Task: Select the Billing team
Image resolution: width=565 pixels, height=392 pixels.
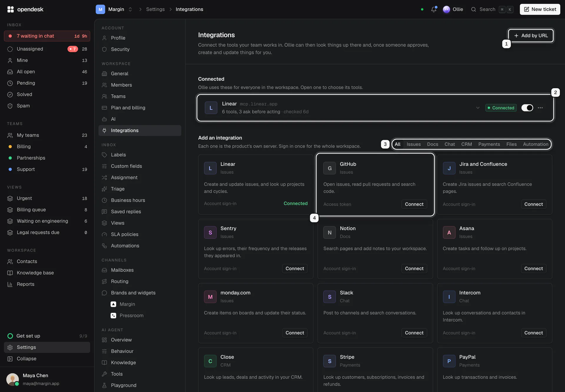Action: click(x=47, y=147)
